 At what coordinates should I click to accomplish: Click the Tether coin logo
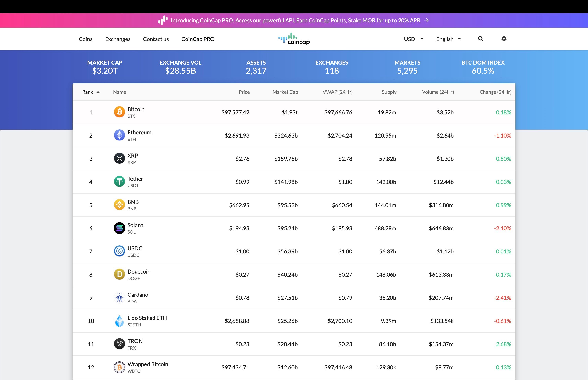(x=119, y=182)
